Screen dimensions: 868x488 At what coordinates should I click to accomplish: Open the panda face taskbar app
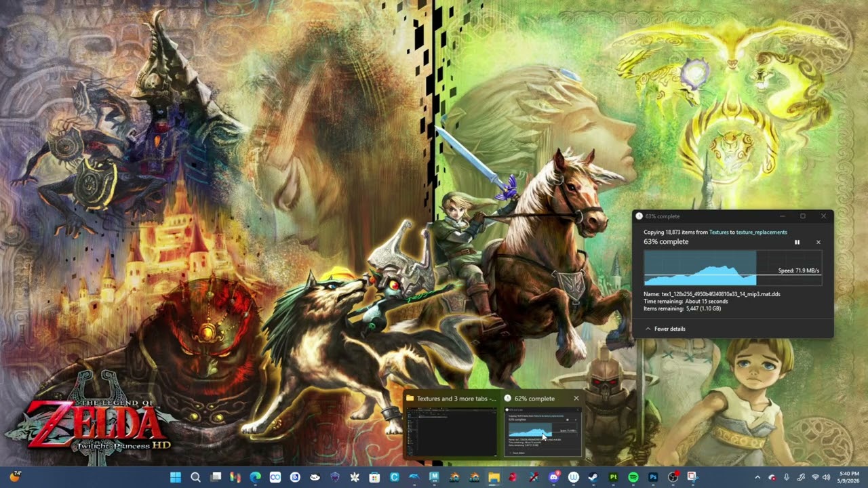pyautogui.click(x=315, y=477)
